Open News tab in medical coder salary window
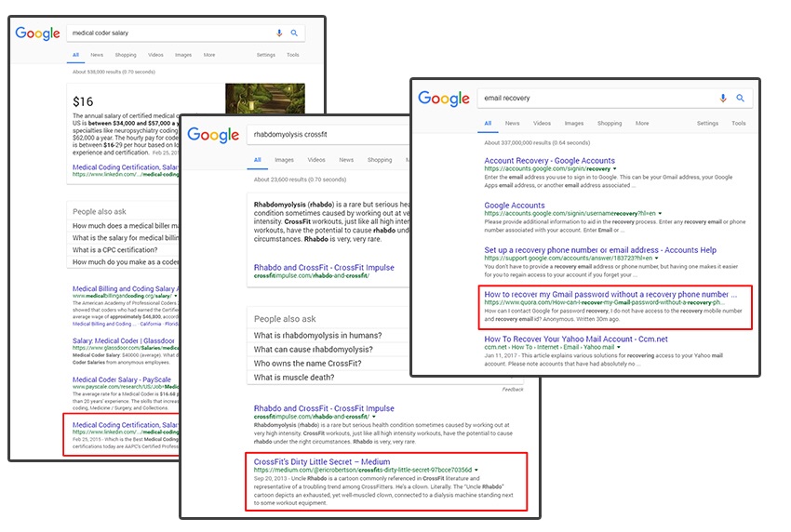Screen dimensions: 791x532 [x=97, y=55]
